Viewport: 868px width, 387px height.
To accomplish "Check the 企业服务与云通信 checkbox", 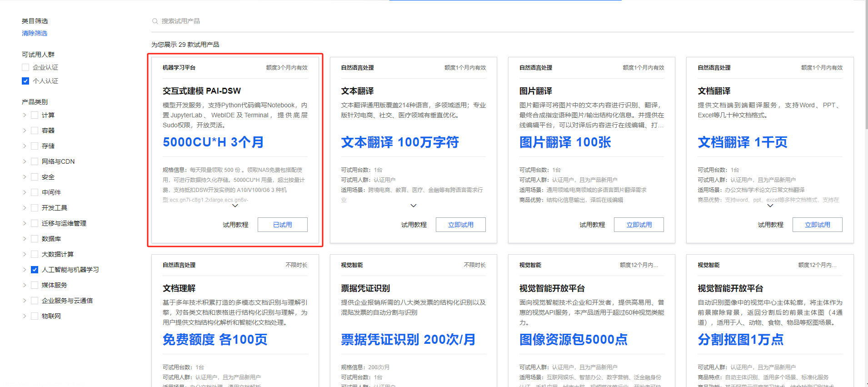I will coord(35,301).
